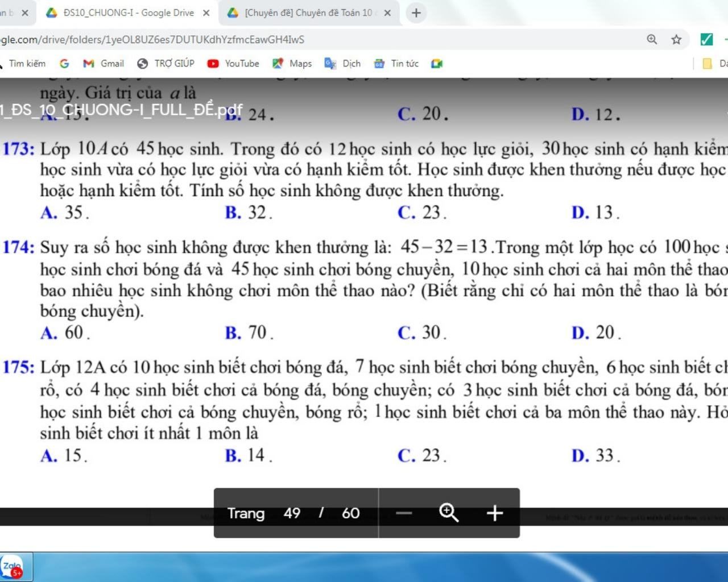Open Zalo from the taskbar
Image resolution: width=728 pixels, height=582 pixels.
pos(12,567)
